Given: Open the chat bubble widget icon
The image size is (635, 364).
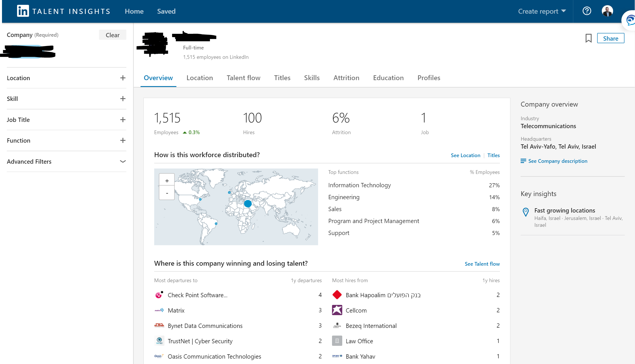Looking at the screenshot, I should [630, 20].
